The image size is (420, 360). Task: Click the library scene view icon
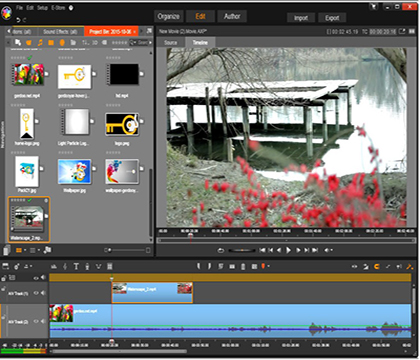click(x=48, y=250)
